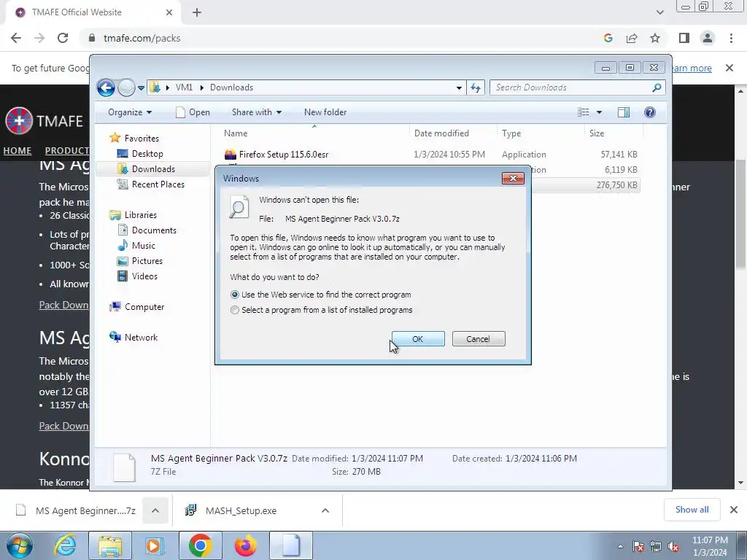Screen dimensions: 747x560
Task: Select Network in navigation pane
Action: 141,338
